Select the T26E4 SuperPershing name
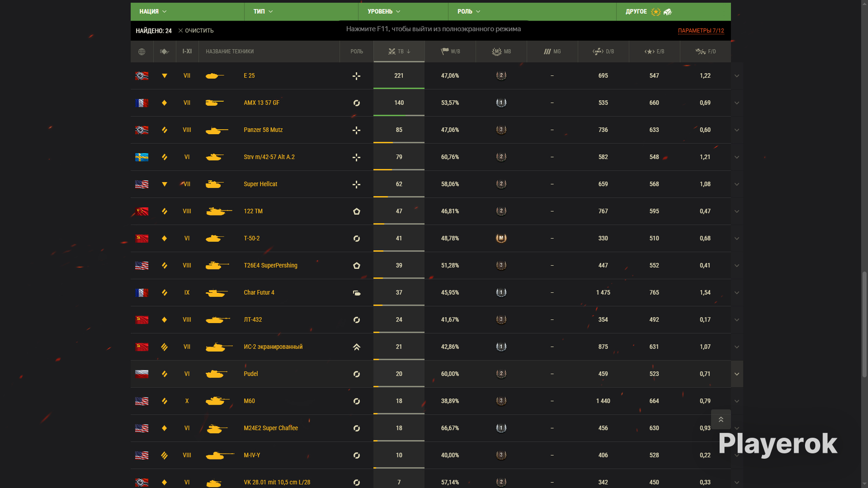 (x=270, y=265)
